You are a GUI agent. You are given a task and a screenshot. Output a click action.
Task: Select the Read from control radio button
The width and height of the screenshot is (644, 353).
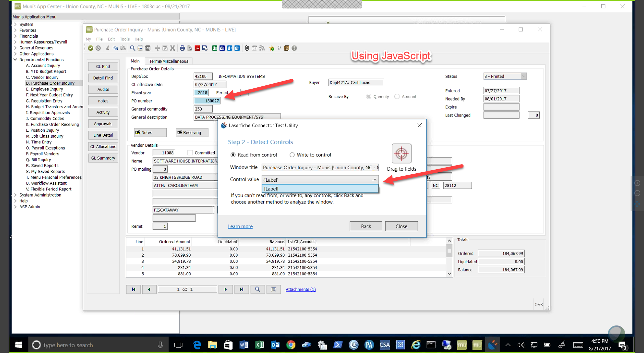click(233, 155)
